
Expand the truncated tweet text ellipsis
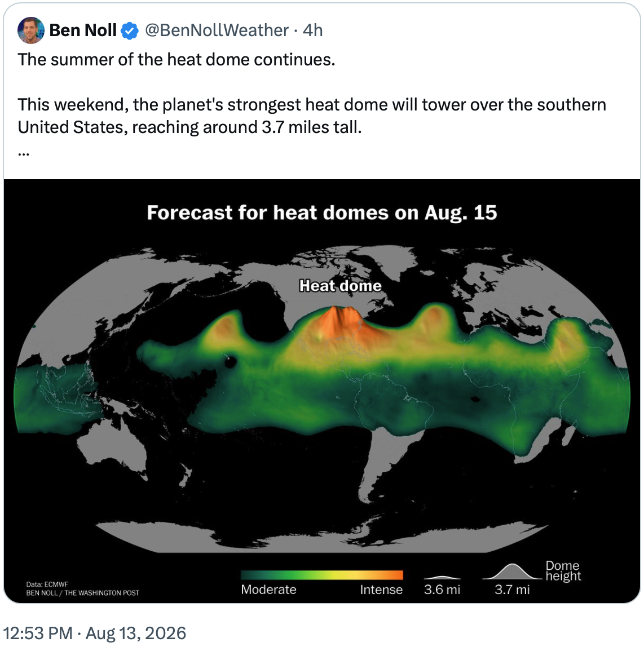point(24,153)
